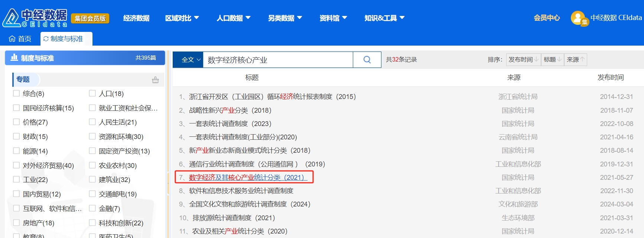Open 农业及相关产业统计分类（2020）
This screenshot has height=238, width=644.
(240, 231)
